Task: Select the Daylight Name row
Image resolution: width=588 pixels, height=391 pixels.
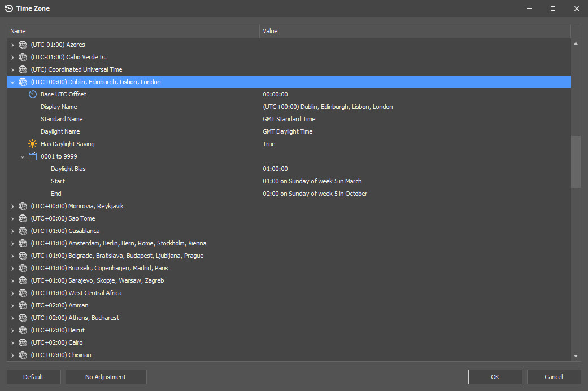Action: coord(289,131)
